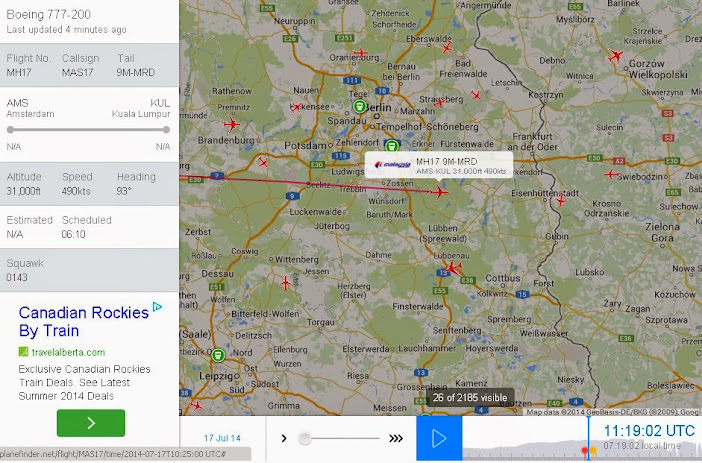Viewport: 702px width, 463px height.
Task: Select the MH17 aircraft icon on the red track
Action: [x=439, y=193]
